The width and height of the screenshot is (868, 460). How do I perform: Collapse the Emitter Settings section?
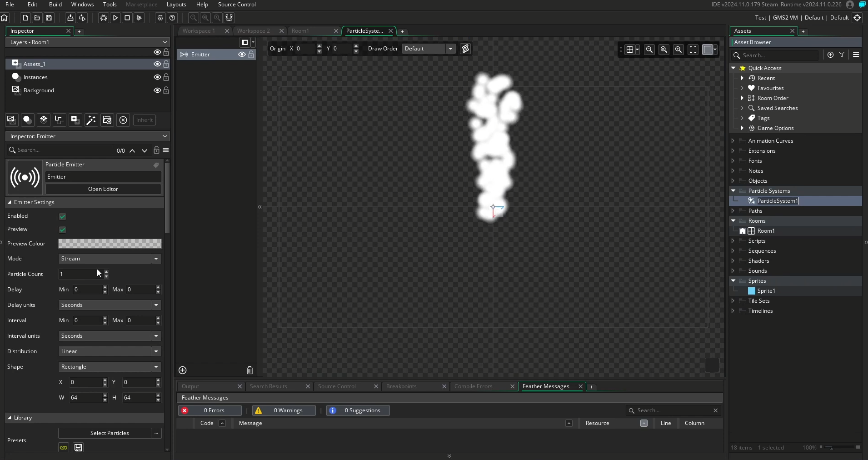pyautogui.click(x=10, y=202)
